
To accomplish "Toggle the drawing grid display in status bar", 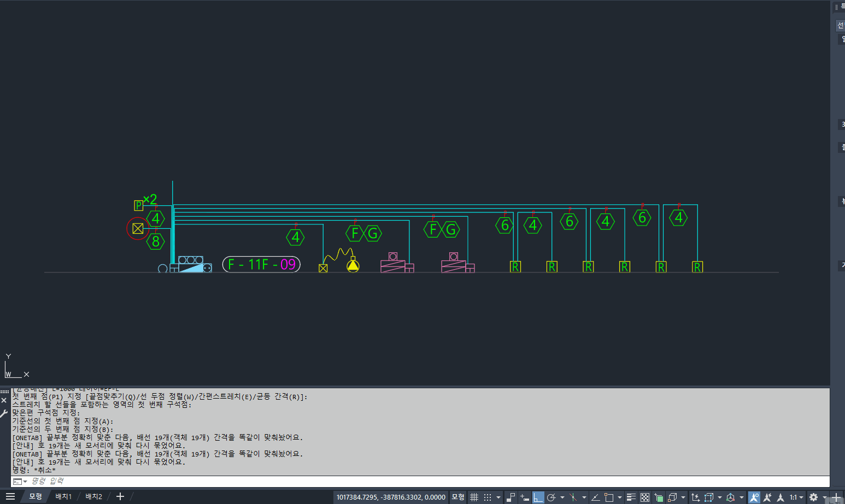I will click(x=474, y=497).
